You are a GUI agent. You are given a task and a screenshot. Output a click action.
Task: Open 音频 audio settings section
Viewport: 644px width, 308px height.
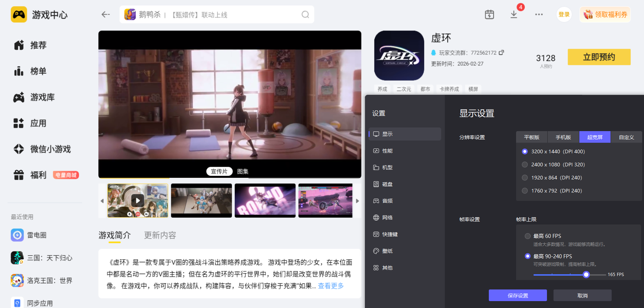tap(405, 201)
